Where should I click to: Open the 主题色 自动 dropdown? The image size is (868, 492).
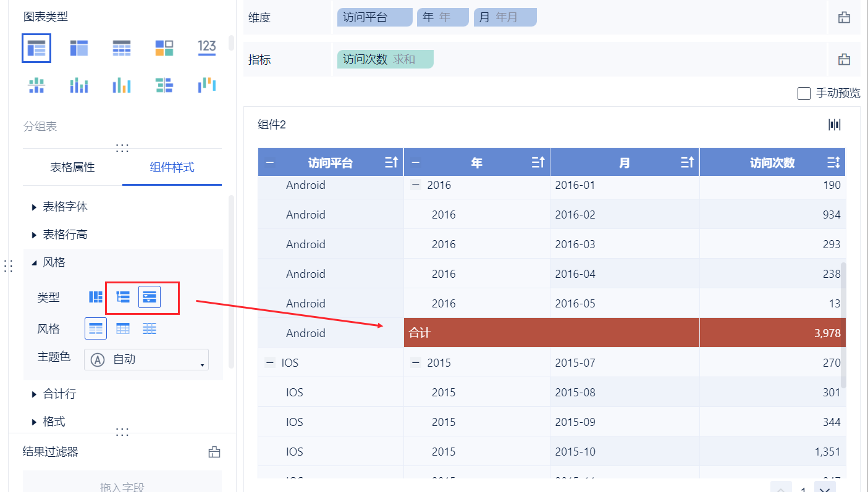click(146, 359)
